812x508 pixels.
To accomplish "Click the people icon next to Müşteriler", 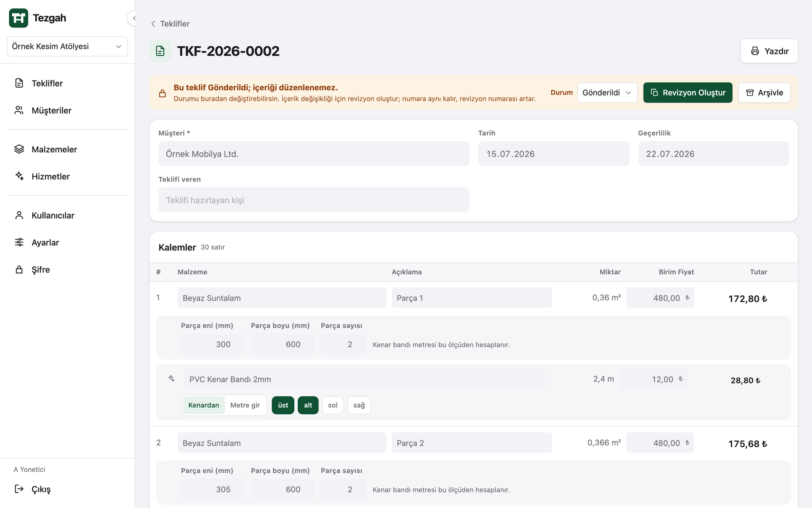I will [x=19, y=110].
